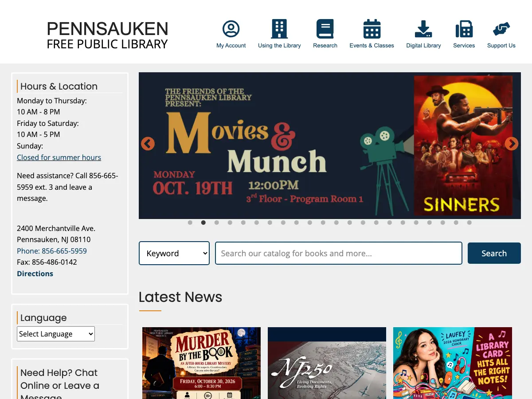
Task: Open the Directions link
Action: pos(35,274)
